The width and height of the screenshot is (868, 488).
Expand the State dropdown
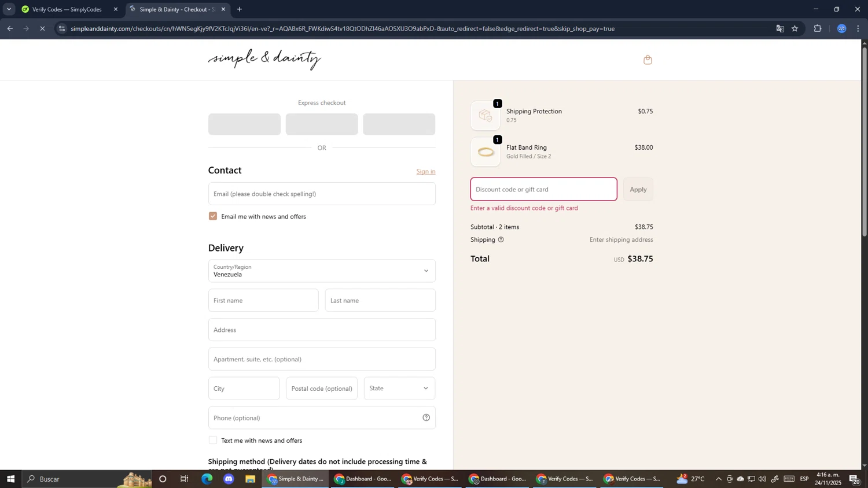pos(399,389)
